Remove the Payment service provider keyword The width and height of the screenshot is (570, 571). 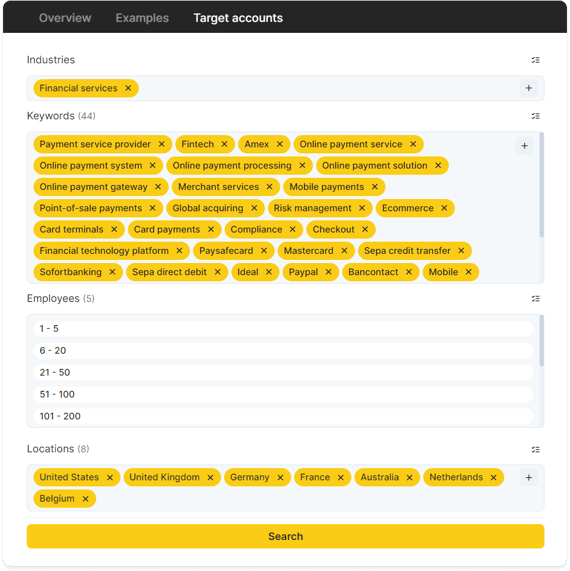tap(161, 144)
